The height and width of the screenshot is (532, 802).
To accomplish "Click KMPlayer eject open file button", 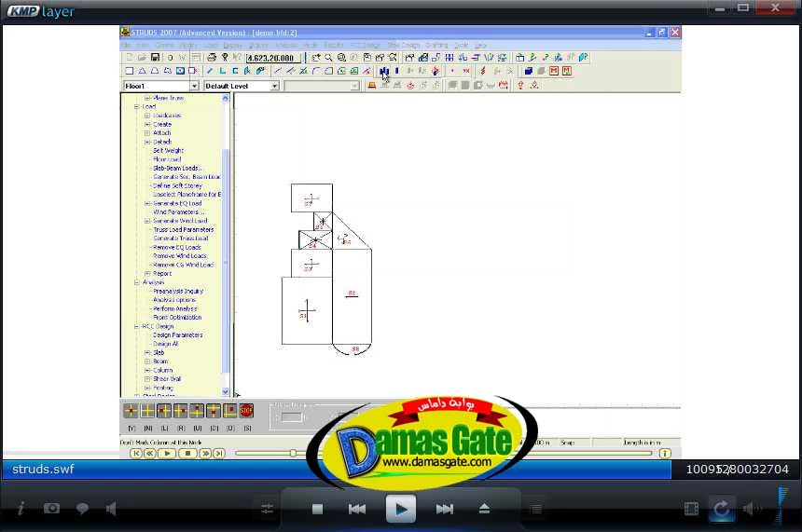I will point(484,509).
